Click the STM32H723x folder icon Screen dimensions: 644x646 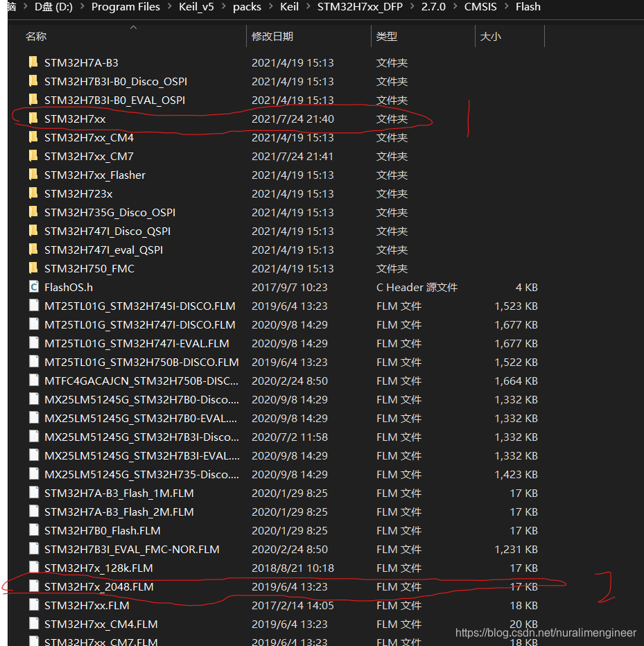33,193
